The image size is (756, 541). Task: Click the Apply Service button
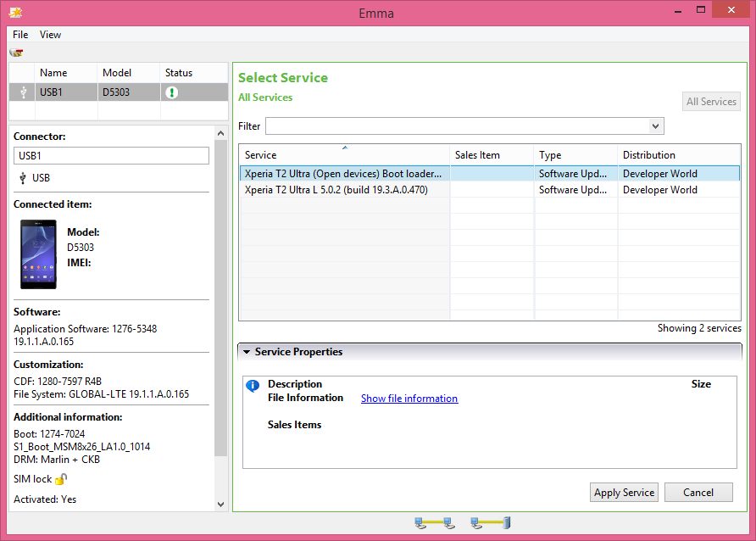tap(624, 493)
